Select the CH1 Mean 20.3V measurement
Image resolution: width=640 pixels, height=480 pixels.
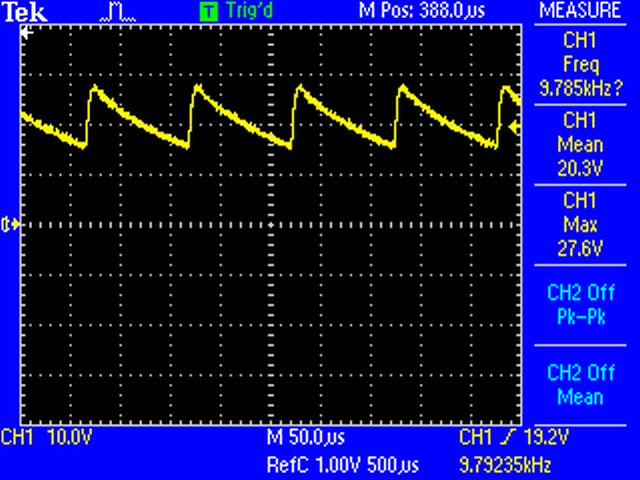580,144
